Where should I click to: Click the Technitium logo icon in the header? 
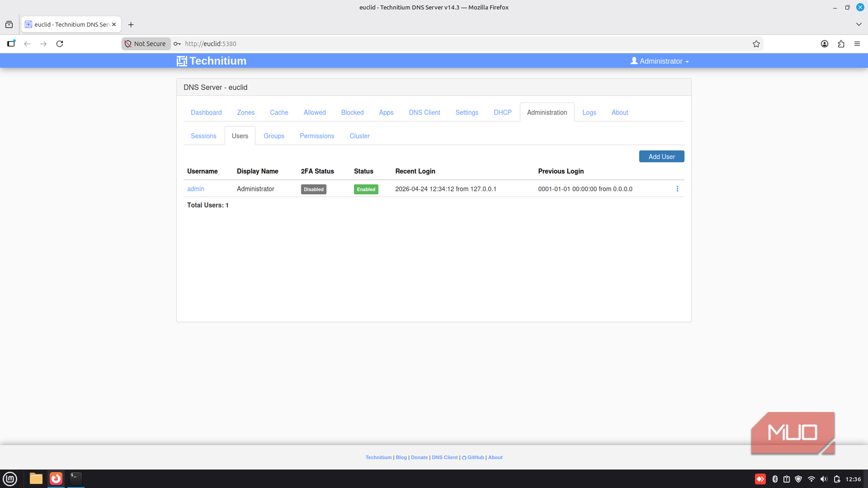[181, 61]
